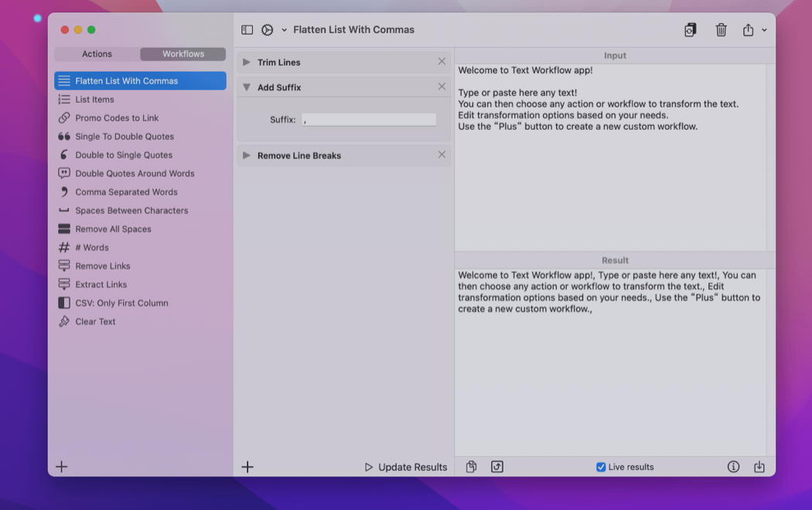This screenshot has height=510, width=812.
Task: Remove the Trim Lines action
Action: pos(442,62)
